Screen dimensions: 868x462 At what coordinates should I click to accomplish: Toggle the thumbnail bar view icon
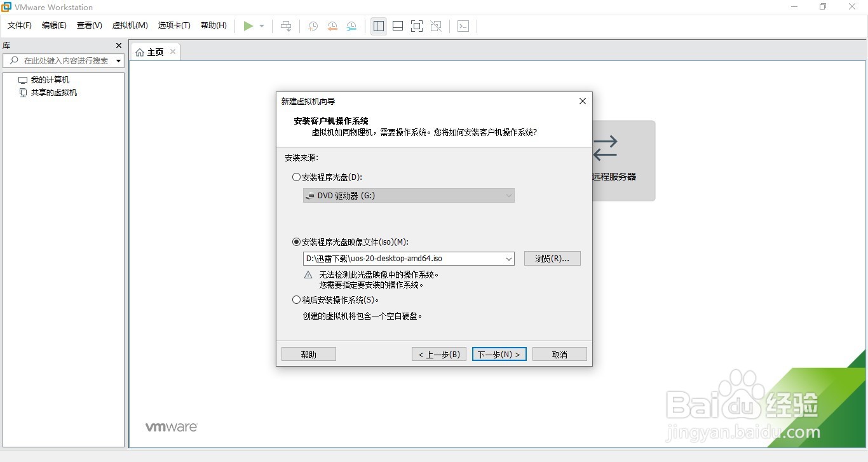point(398,26)
